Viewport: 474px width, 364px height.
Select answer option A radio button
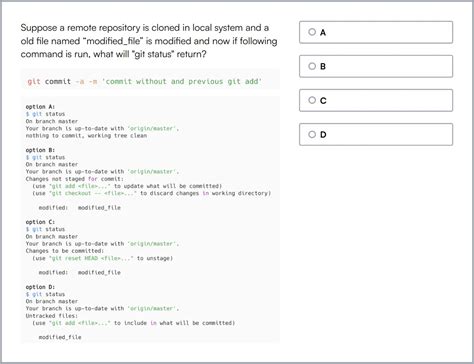pos(312,32)
